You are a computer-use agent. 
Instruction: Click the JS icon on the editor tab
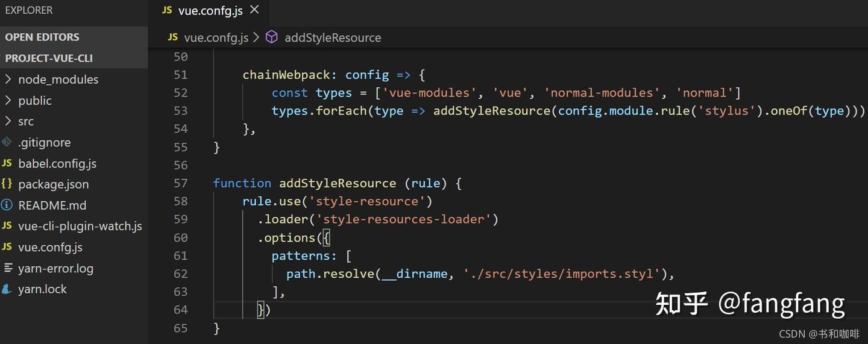click(x=167, y=10)
